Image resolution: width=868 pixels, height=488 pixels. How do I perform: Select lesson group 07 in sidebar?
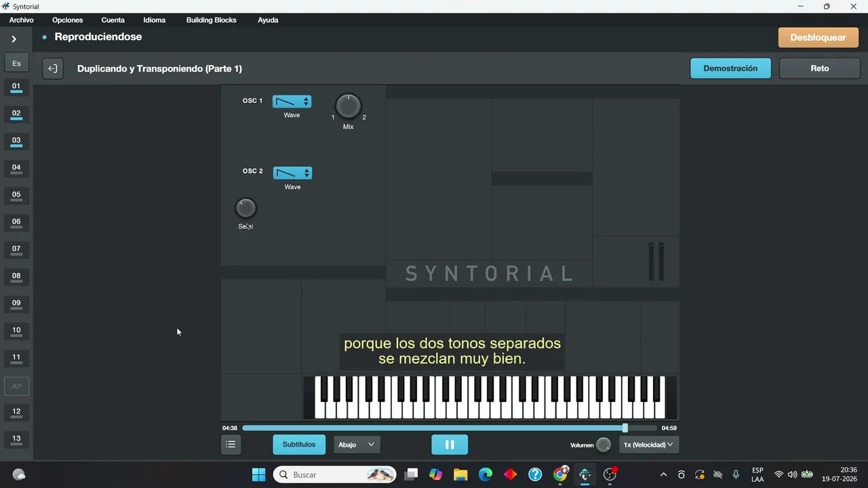click(16, 250)
